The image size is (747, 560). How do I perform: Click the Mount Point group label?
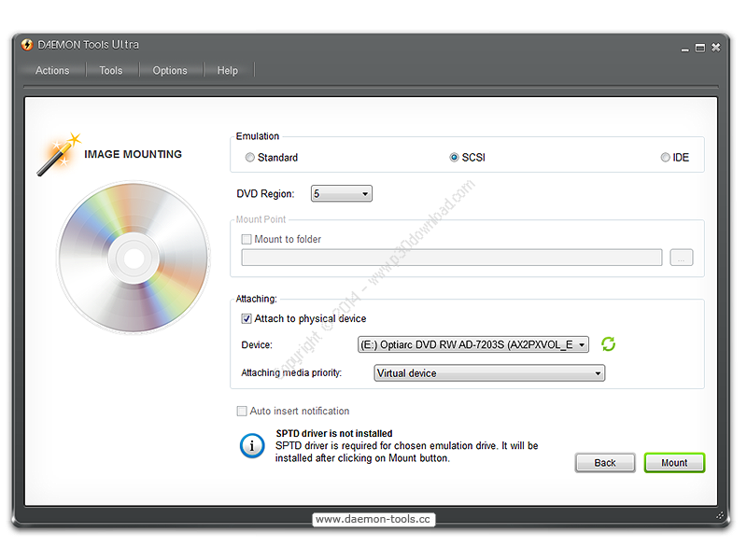coord(261,219)
